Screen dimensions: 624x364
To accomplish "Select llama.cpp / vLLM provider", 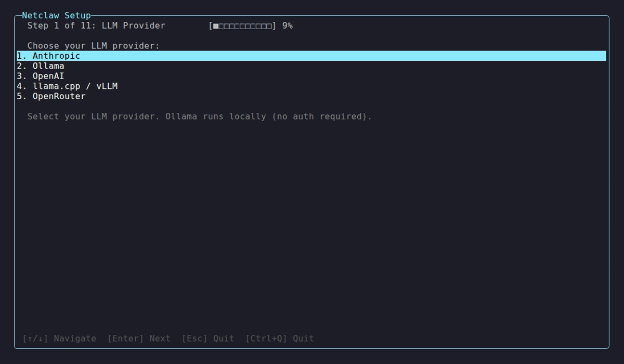I will [311, 86].
